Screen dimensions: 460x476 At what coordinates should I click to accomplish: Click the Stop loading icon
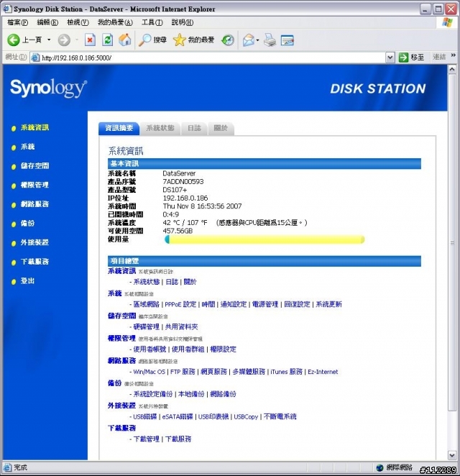coord(90,40)
